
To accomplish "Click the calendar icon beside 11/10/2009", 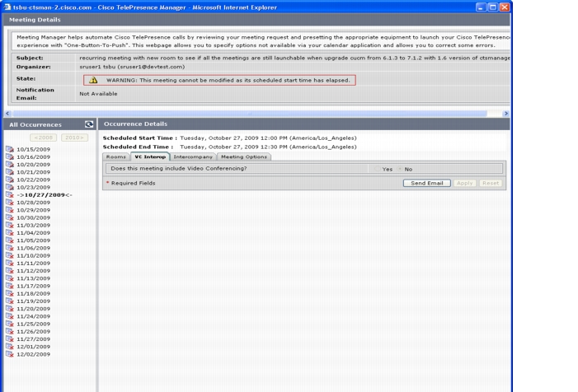I will (10, 255).
